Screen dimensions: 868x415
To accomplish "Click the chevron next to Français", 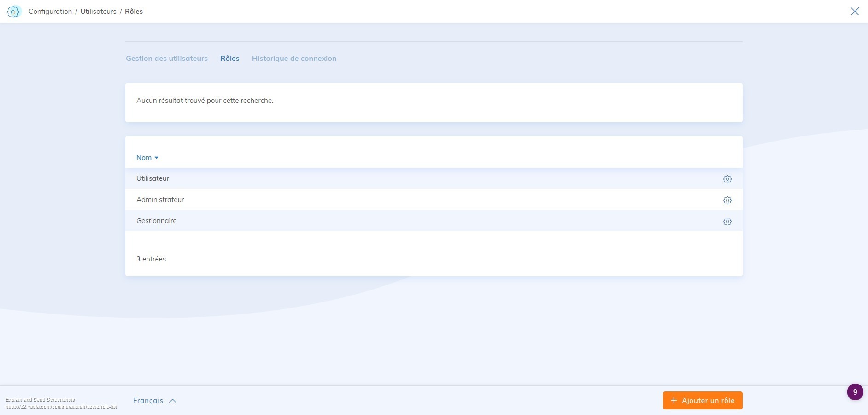I will 173,401.
